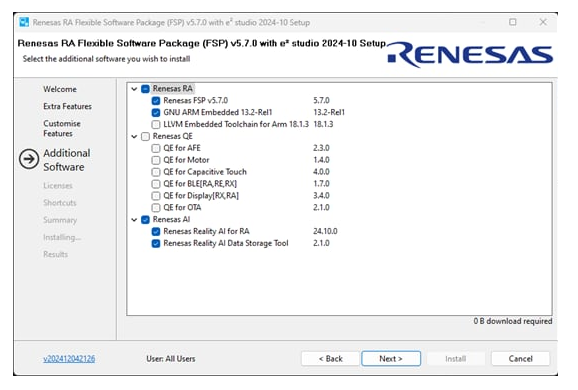
Task: Select the Renesas RA tree label
Action: coord(173,89)
